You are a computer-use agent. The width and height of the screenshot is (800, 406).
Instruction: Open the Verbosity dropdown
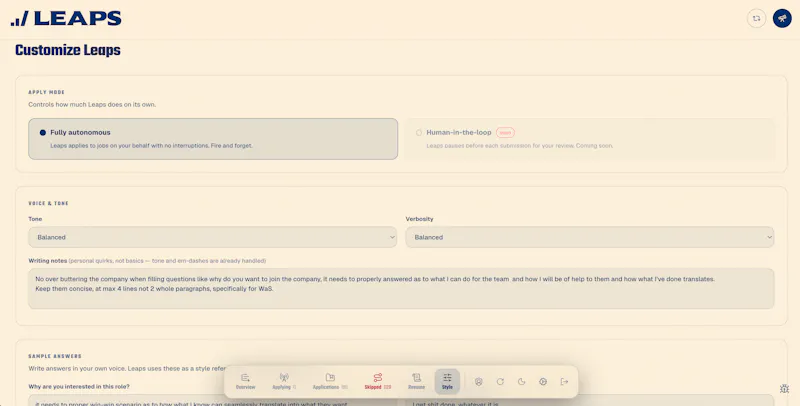coord(590,237)
